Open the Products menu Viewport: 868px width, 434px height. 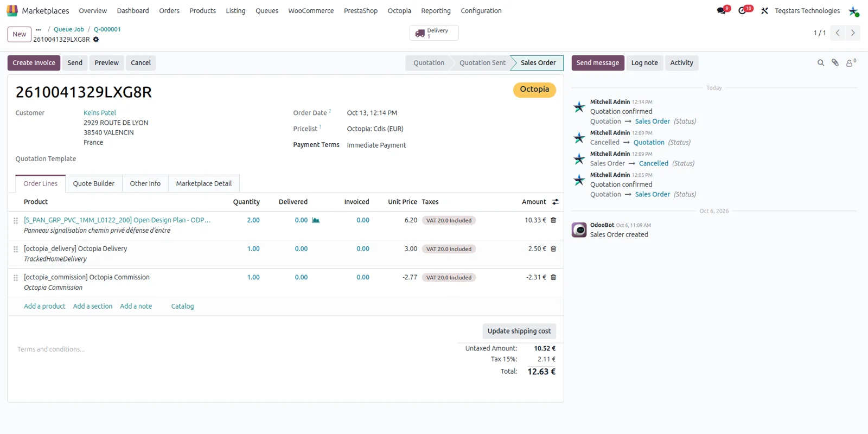202,11
